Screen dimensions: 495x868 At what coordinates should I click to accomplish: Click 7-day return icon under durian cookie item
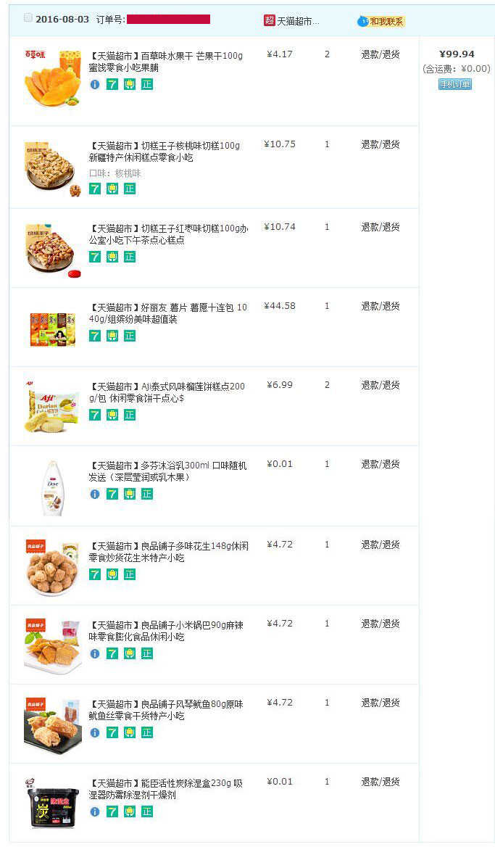coord(95,415)
